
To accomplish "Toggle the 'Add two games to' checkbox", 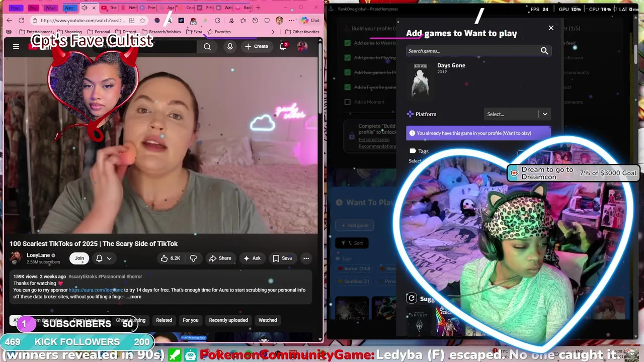I will [x=347, y=72].
